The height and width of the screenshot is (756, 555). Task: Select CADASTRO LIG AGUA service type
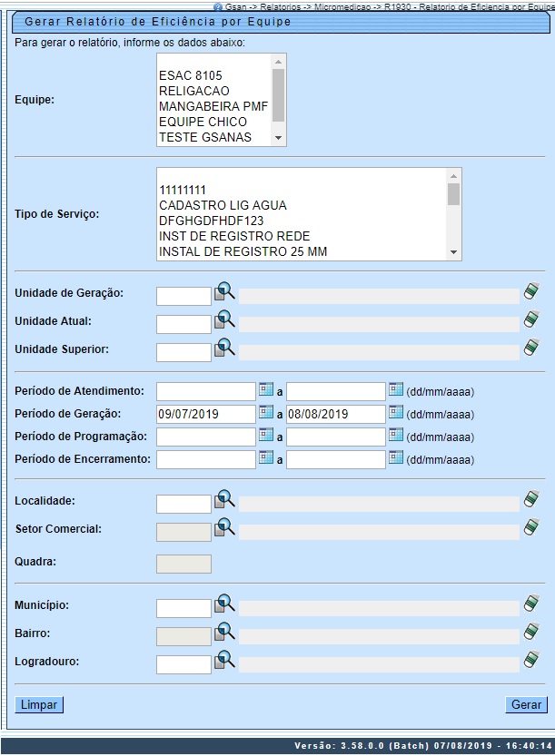click(x=223, y=205)
